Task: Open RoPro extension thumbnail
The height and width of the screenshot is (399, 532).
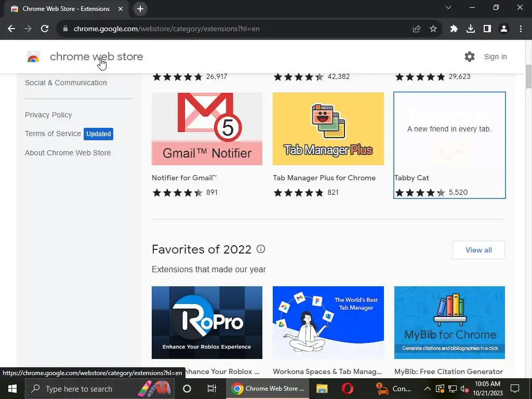Action: click(207, 322)
